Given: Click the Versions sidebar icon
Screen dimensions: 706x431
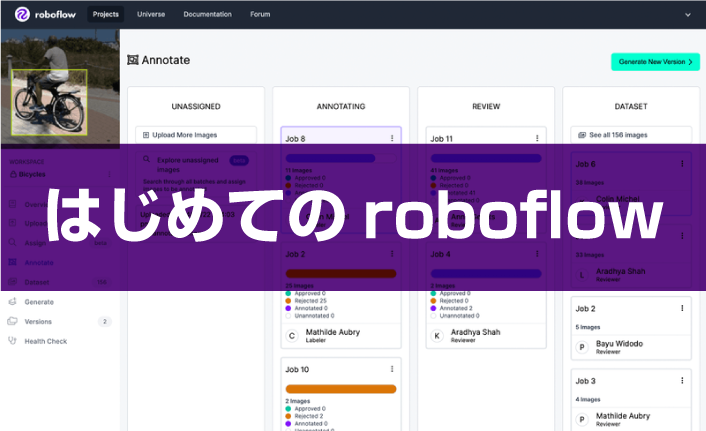Looking at the screenshot, I should point(13,321).
